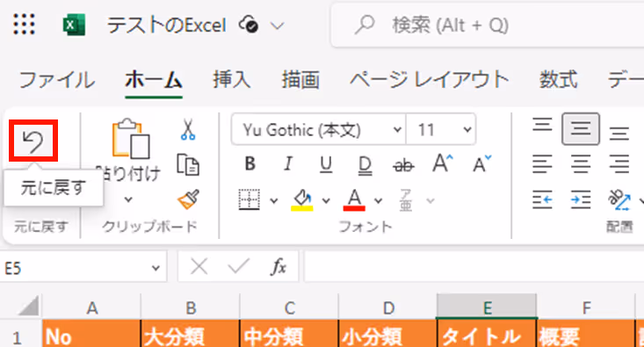Expand the fill color dropdown arrow
The height and width of the screenshot is (347, 644).
pyautogui.click(x=326, y=201)
